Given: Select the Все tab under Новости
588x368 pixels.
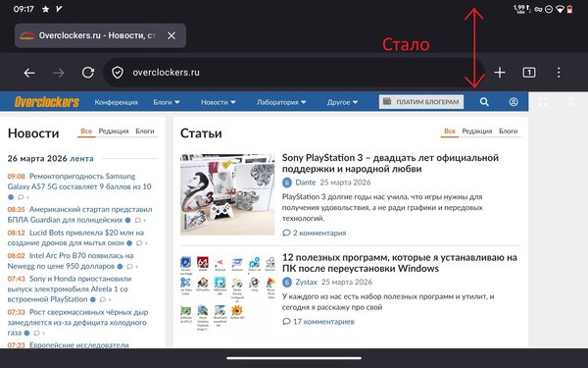Looking at the screenshot, I should click(86, 131).
